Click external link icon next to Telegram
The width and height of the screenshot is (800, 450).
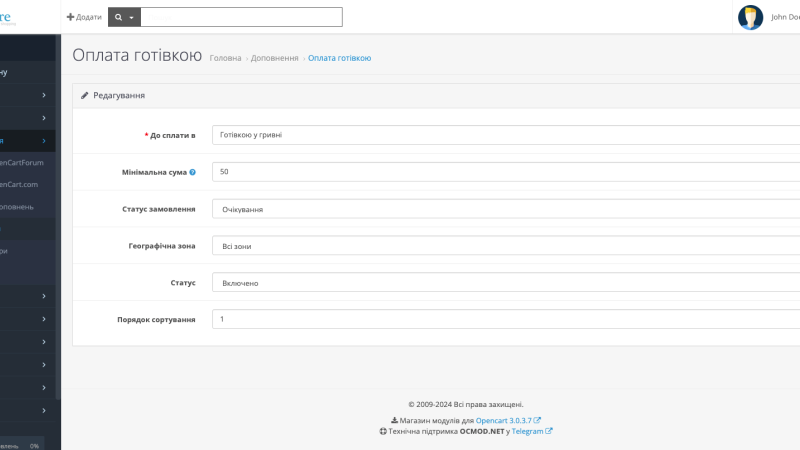click(x=548, y=431)
